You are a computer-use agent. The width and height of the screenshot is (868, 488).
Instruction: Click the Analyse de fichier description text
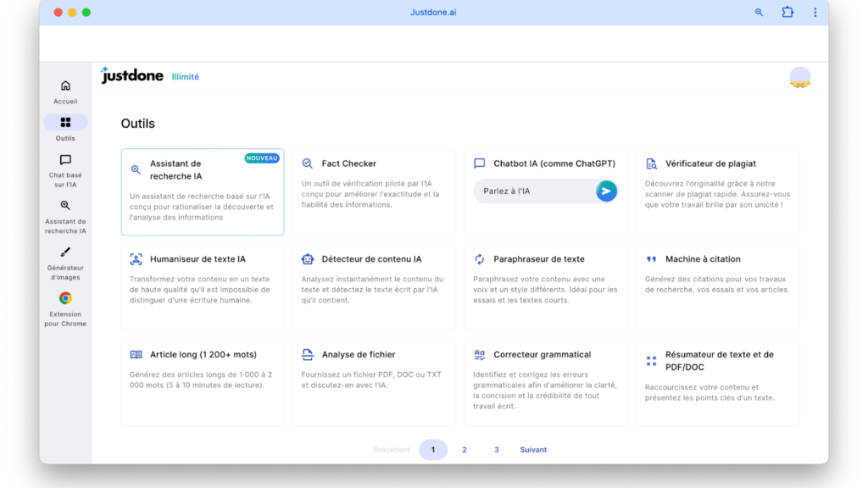point(371,380)
